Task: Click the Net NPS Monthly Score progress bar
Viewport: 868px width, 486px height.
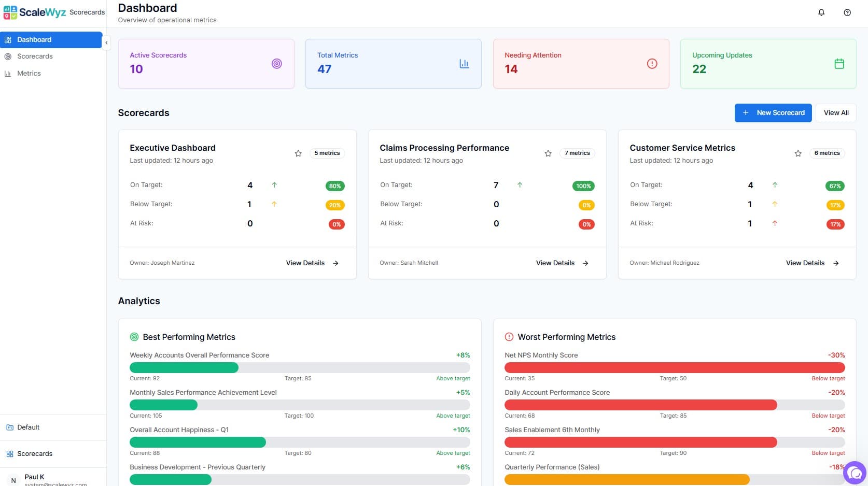Action: coord(674,367)
